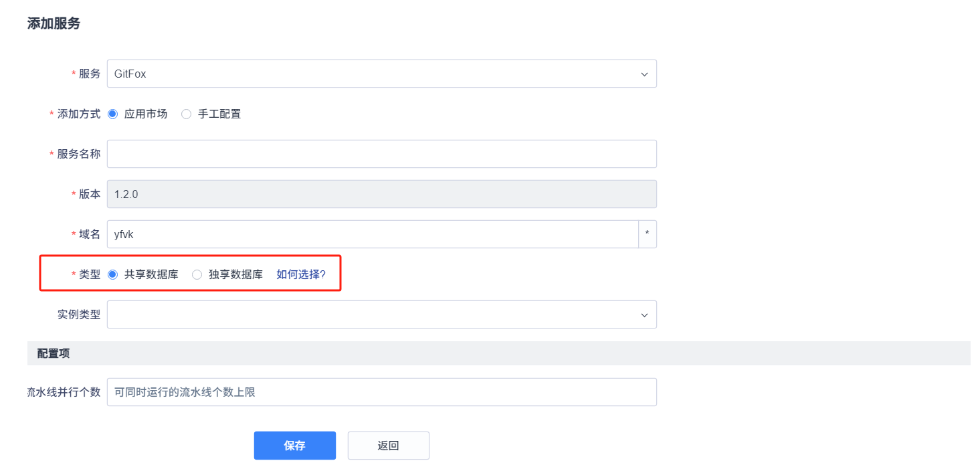The height and width of the screenshot is (471, 980).
Task: Click the asterisk suffix beside the 域名 field
Action: pos(647,234)
